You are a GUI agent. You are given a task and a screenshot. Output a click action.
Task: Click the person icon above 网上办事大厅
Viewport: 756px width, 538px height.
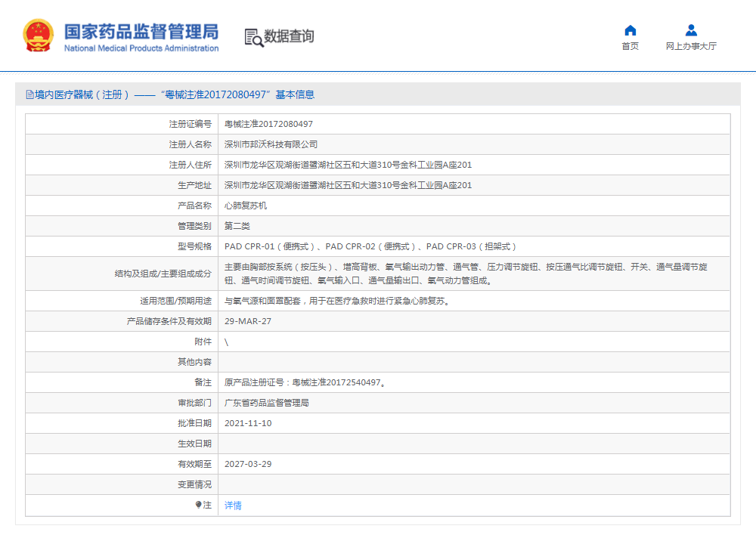point(690,30)
